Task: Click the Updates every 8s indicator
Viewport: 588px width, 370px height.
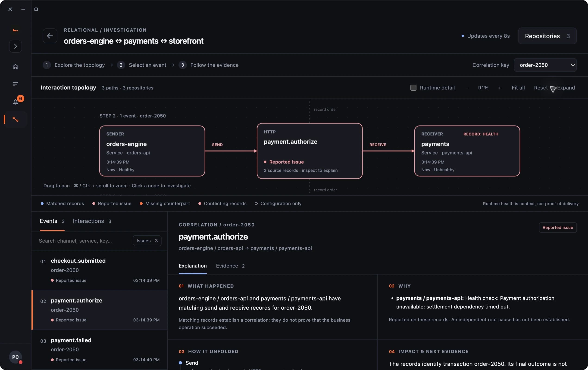Action: tap(485, 36)
